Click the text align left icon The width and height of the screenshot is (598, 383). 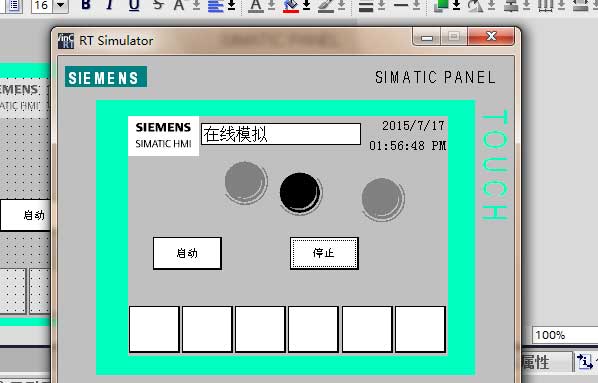pos(215,5)
